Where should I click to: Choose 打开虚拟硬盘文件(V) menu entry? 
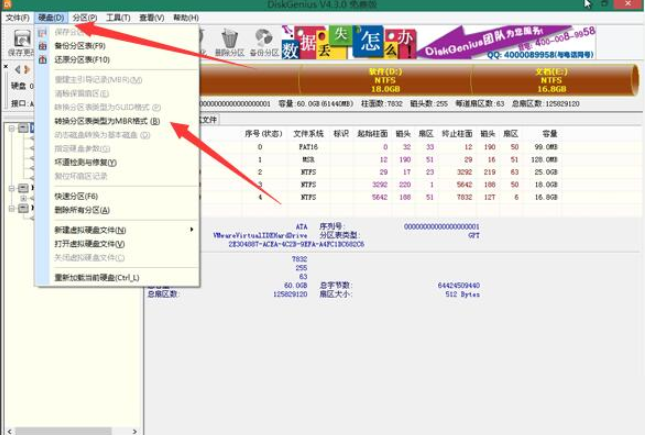[x=117, y=244]
